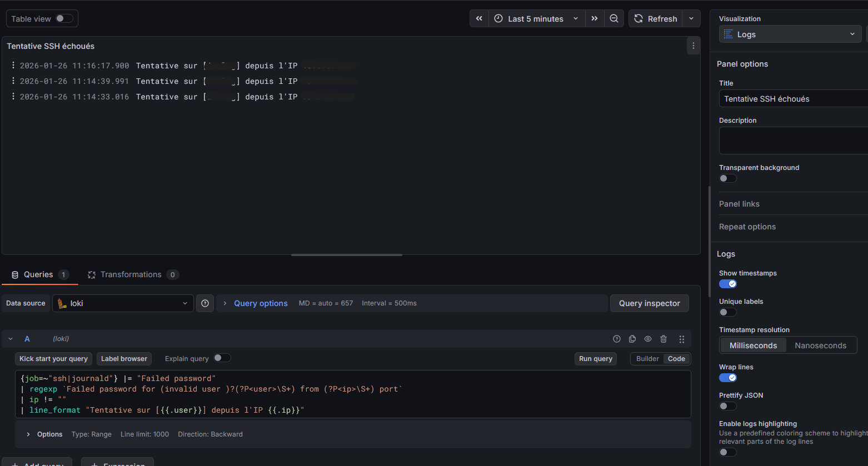This screenshot has width=868, height=466.
Task: Delete query A with trash icon
Action: click(663, 339)
